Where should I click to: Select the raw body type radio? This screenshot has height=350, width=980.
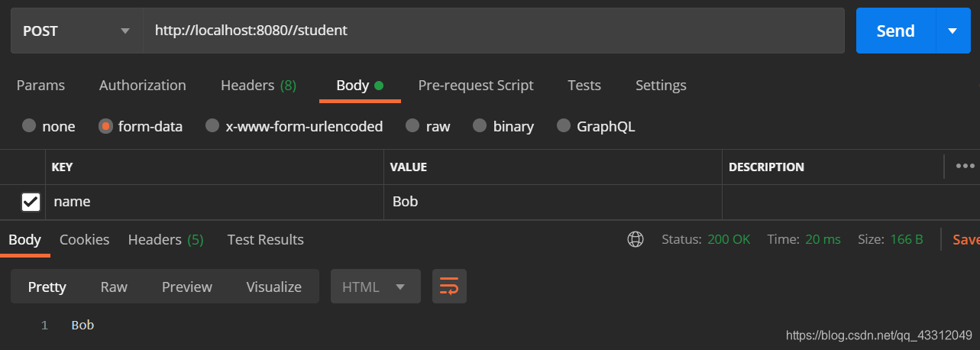tap(412, 126)
